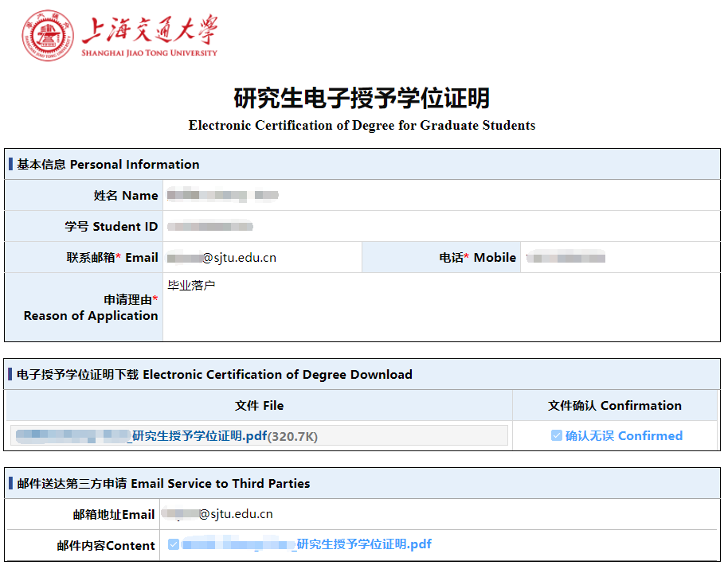Click the 联系邮箱 Email field ending @sjtu.edu.cn

point(262,257)
